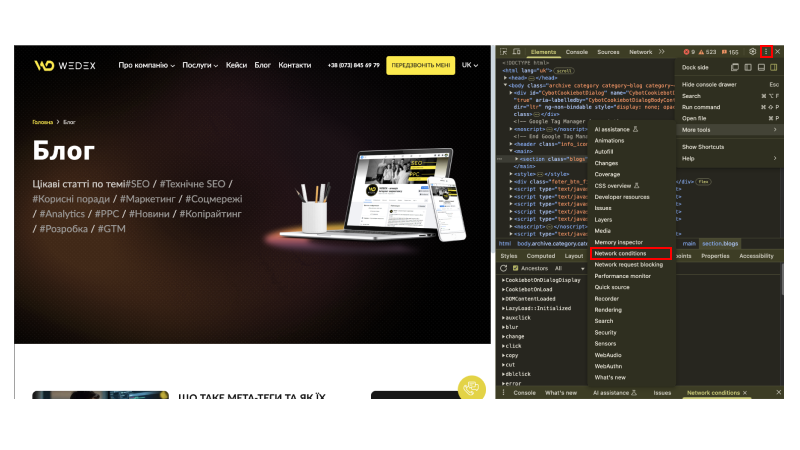Click section.blogs in the breadcrumb bar
This screenshot has width=800, height=450.
click(x=720, y=244)
